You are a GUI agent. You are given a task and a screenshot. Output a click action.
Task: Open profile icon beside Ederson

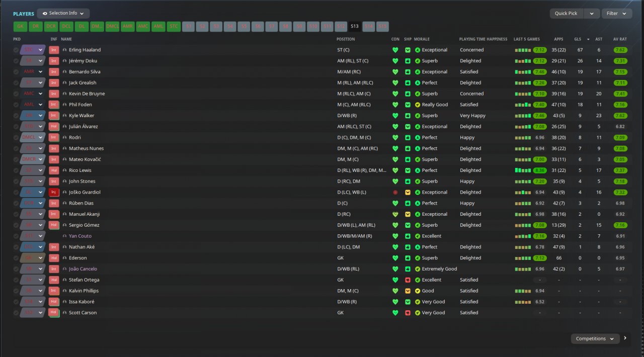65,258
